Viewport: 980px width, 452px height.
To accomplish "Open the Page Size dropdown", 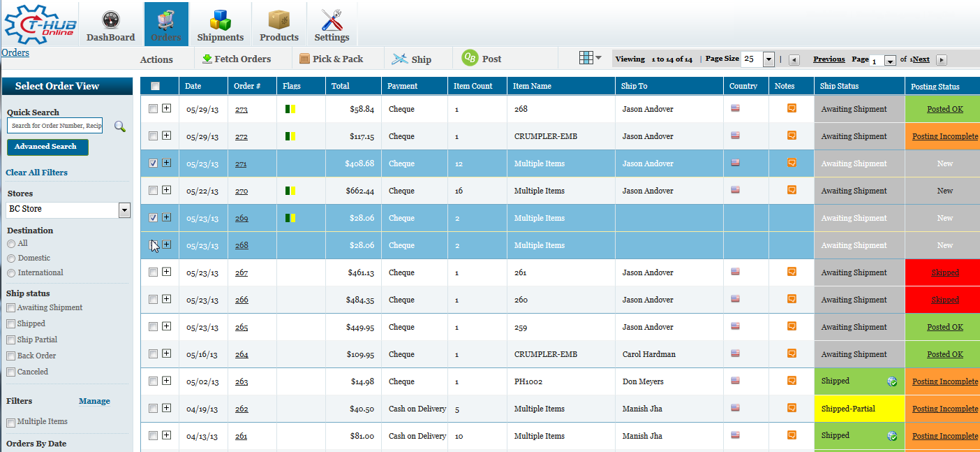I will point(769,59).
